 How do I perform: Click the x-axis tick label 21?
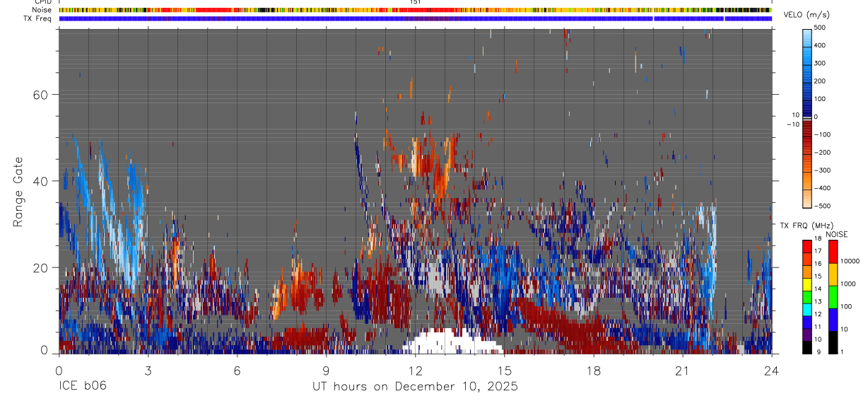(x=682, y=370)
